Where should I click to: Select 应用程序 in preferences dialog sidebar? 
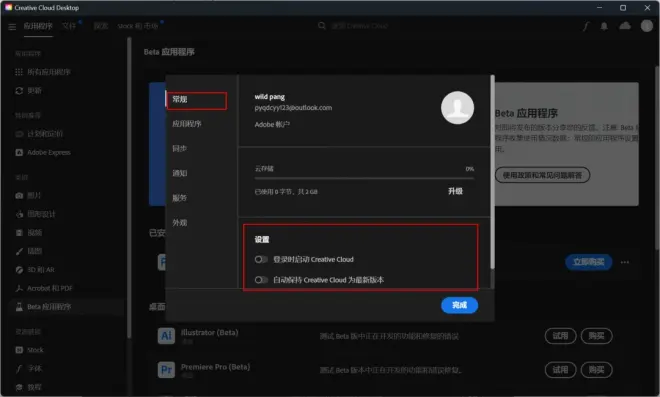pos(187,124)
